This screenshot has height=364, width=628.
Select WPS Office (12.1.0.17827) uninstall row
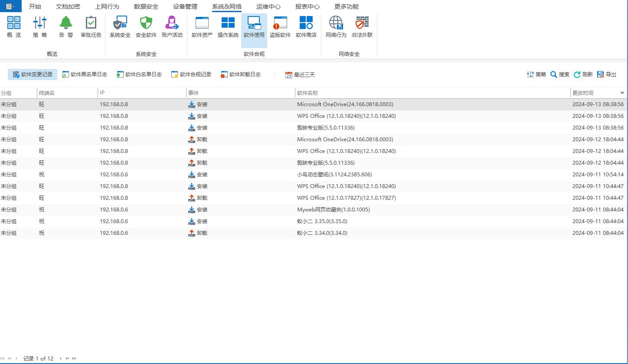314,198
